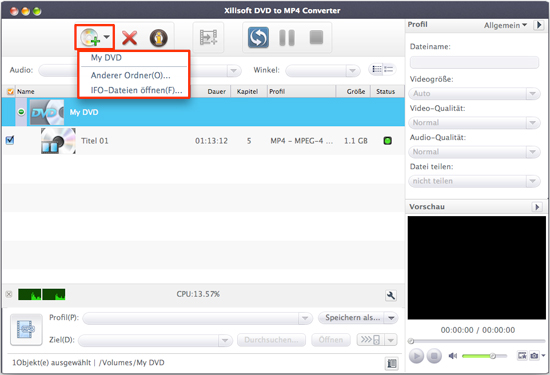
Task: Collapse the Vorschau panel arrow
Action: pos(537,207)
